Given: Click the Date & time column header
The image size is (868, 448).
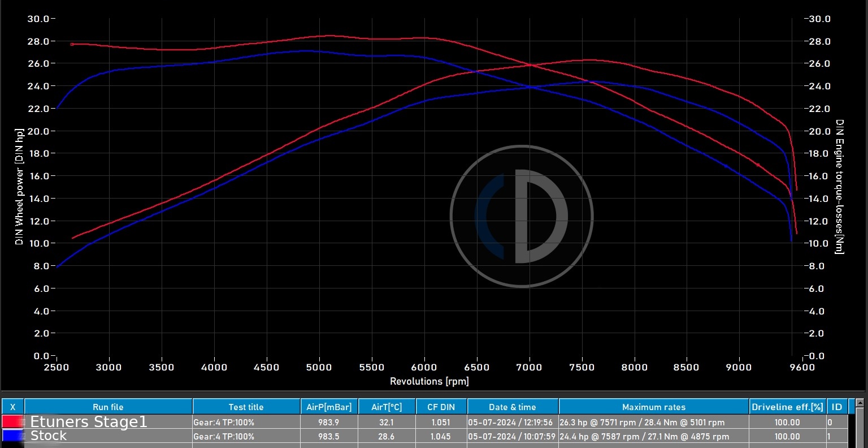Looking at the screenshot, I should pos(512,407).
